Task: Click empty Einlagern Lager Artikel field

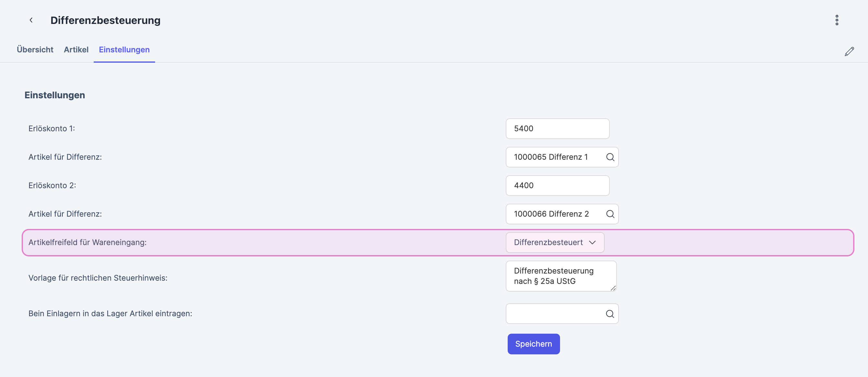Action: [554, 314]
